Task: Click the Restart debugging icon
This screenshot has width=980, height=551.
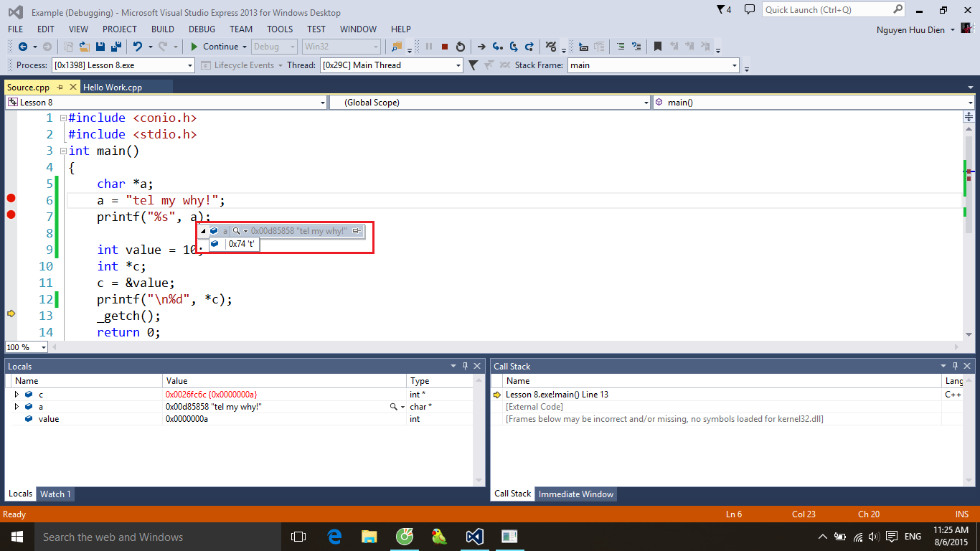Action: click(461, 47)
